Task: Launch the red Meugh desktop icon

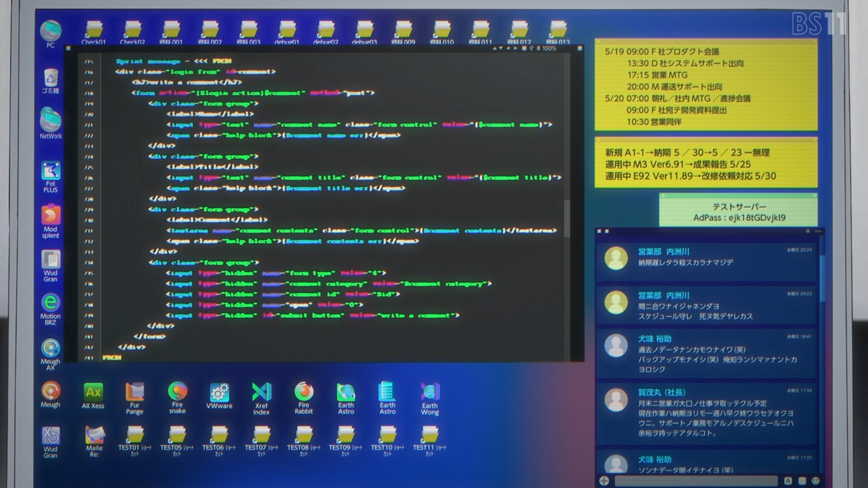Action: point(51,395)
